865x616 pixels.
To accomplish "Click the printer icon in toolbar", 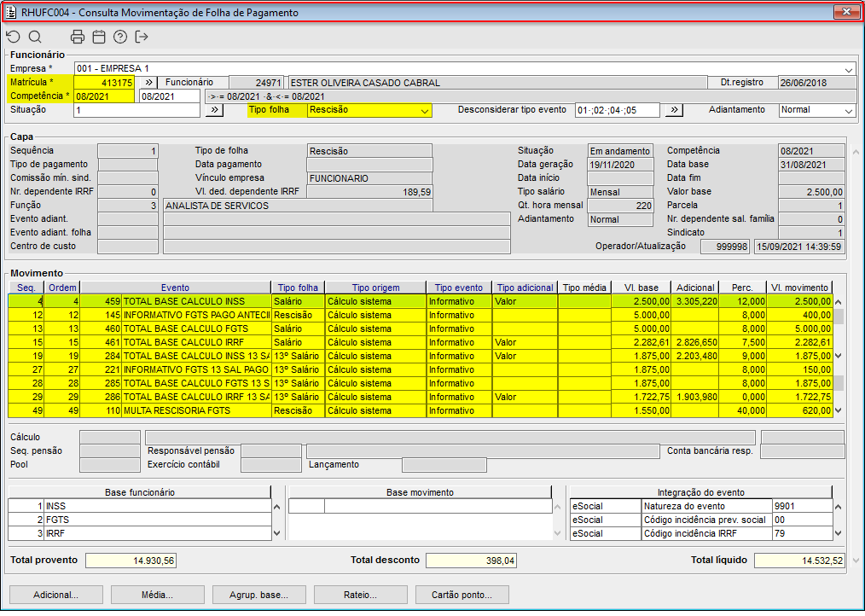I will coord(78,37).
